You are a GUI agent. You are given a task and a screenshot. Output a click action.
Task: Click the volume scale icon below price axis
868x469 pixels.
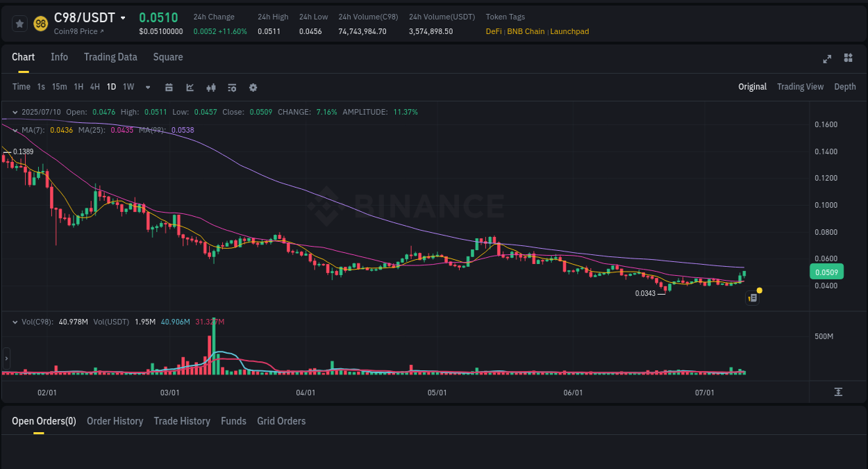(839, 392)
